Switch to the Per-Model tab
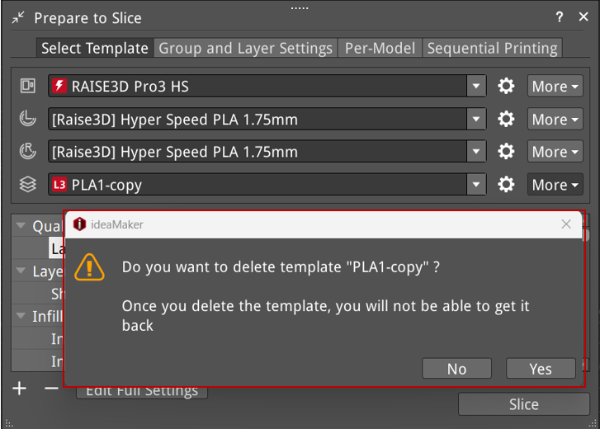The image size is (600, 429). (381, 48)
